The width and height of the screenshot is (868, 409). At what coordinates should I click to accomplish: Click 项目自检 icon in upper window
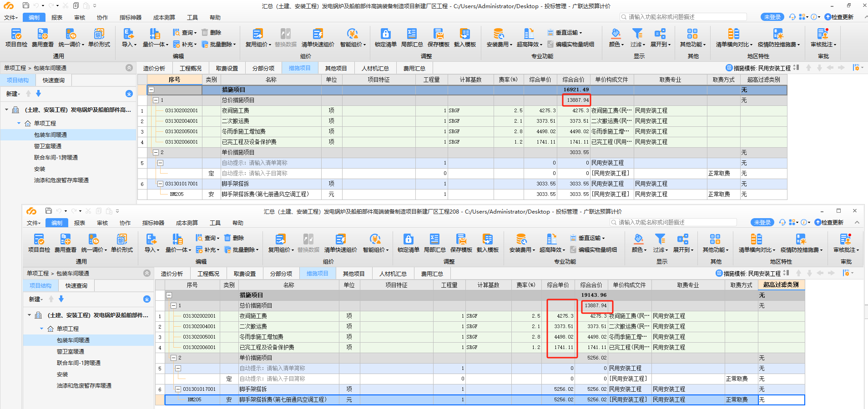pyautogui.click(x=16, y=34)
